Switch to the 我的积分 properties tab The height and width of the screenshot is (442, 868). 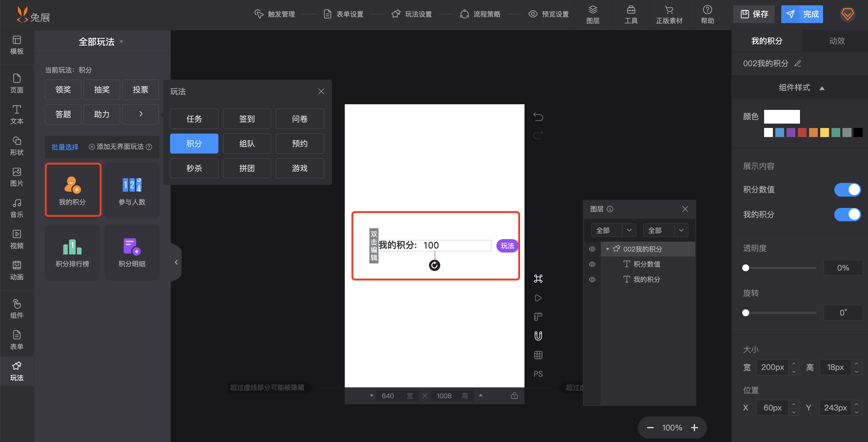767,41
